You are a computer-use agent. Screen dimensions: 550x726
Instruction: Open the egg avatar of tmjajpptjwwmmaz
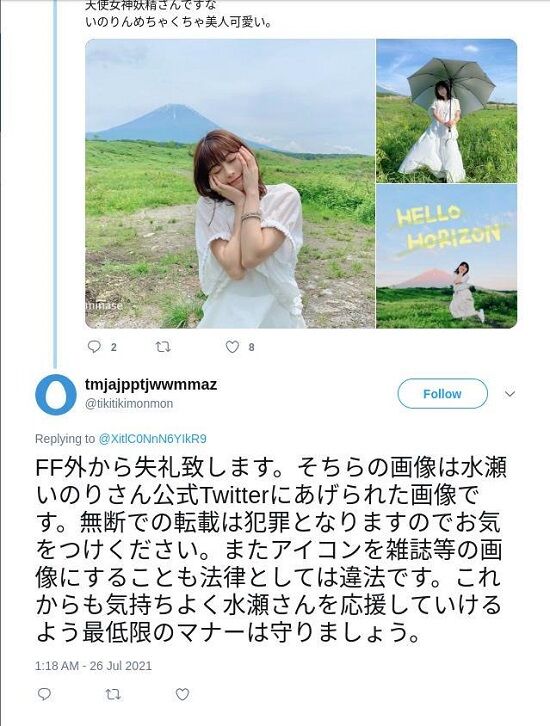click(56, 394)
